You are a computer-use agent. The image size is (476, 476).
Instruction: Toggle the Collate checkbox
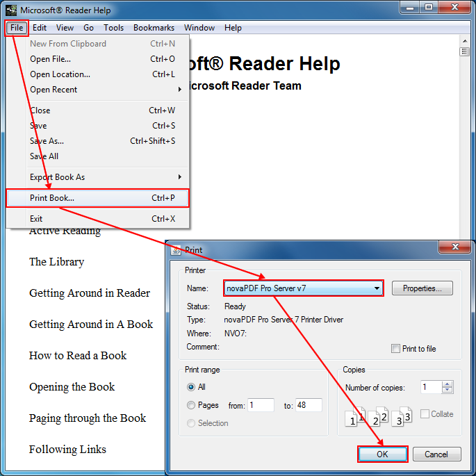click(x=425, y=413)
